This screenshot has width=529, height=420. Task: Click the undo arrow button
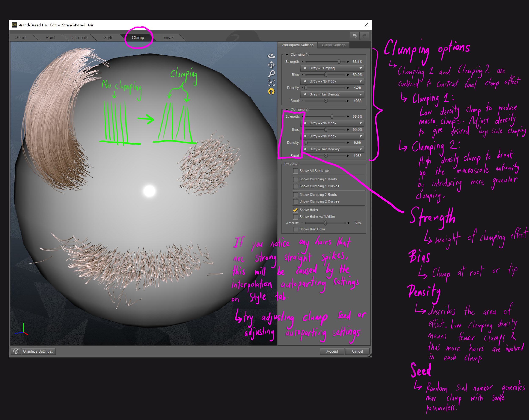point(355,36)
